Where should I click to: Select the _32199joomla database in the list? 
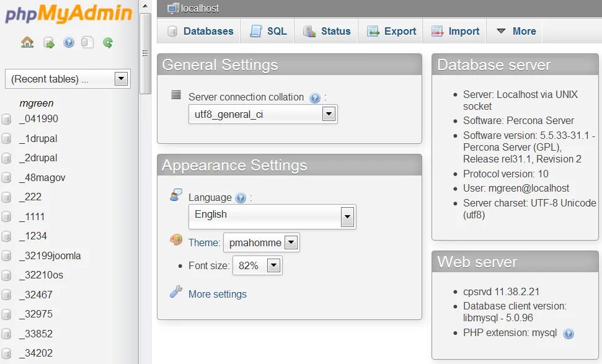(x=50, y=255)
